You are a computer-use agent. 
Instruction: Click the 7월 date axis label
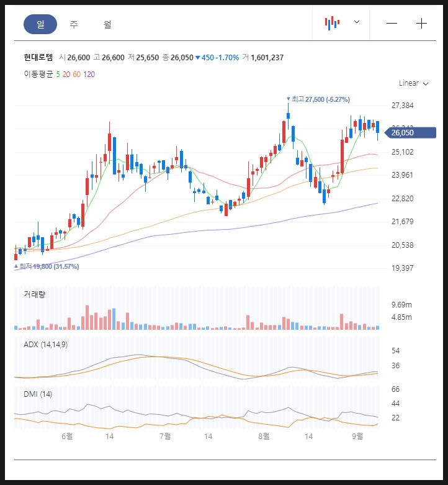(165, 436)
